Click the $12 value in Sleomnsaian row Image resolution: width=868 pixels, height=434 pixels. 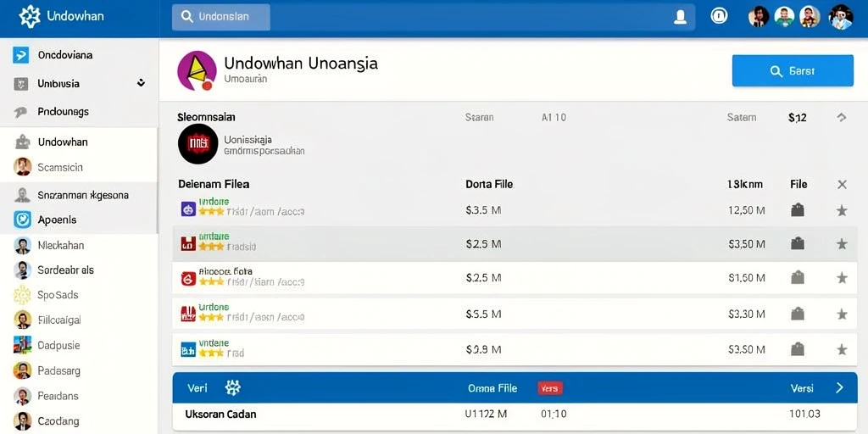797,117
